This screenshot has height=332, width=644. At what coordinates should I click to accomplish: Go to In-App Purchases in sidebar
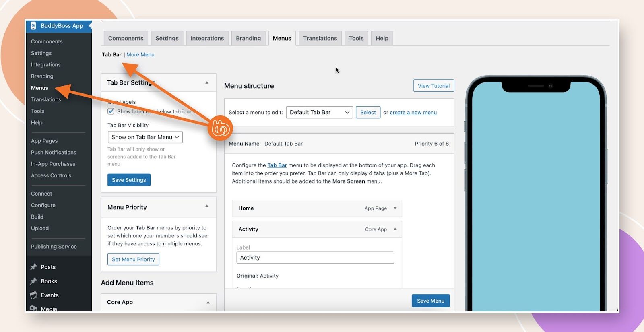tap(53, 164)
